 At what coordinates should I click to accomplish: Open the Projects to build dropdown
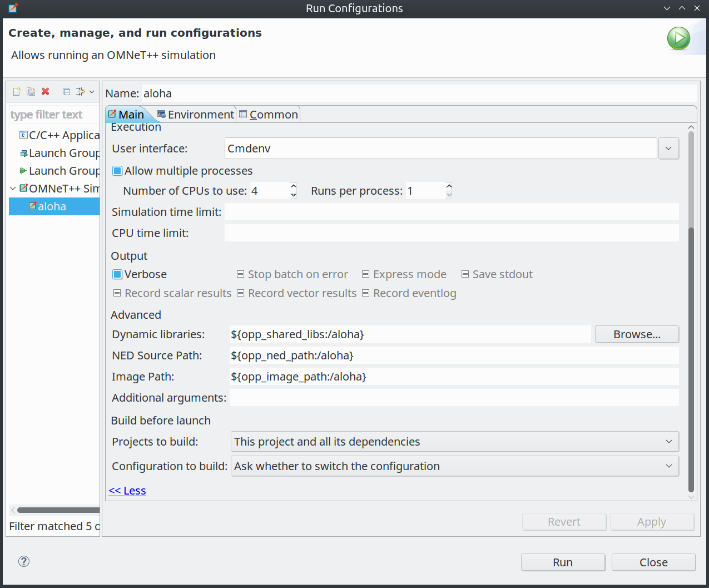(455, 442)
